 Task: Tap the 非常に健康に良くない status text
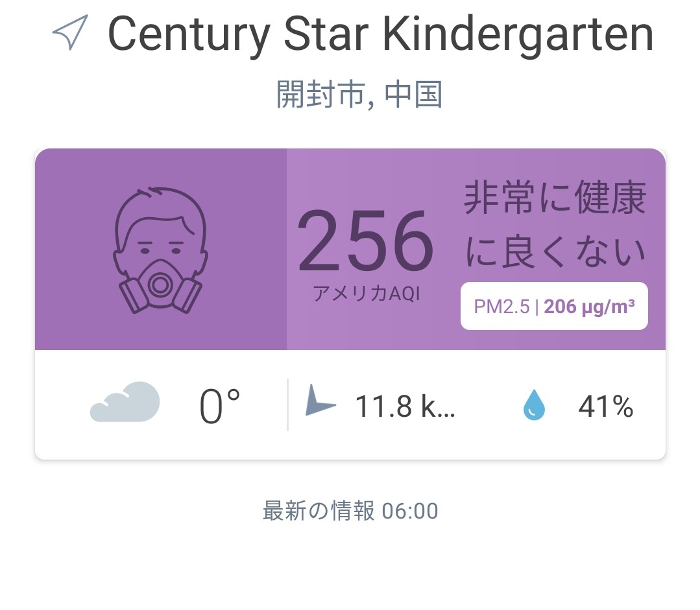pos(555,224)
